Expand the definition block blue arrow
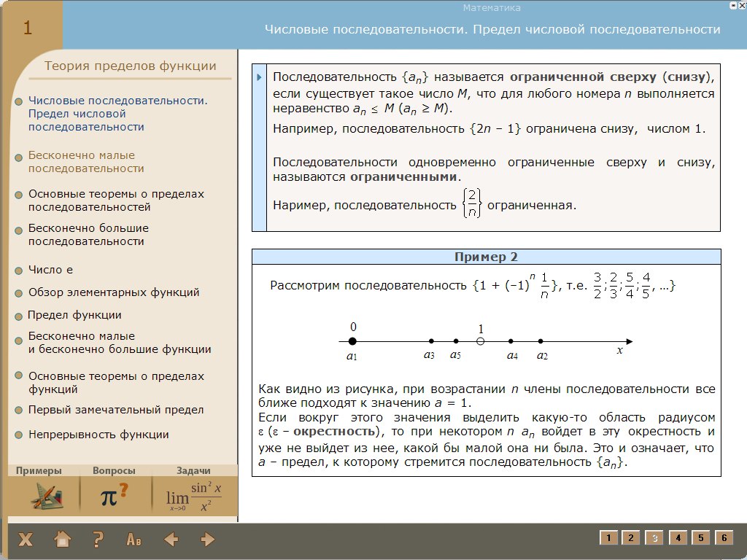The width and height of the screenshot is (747, 560). [259, 77]
